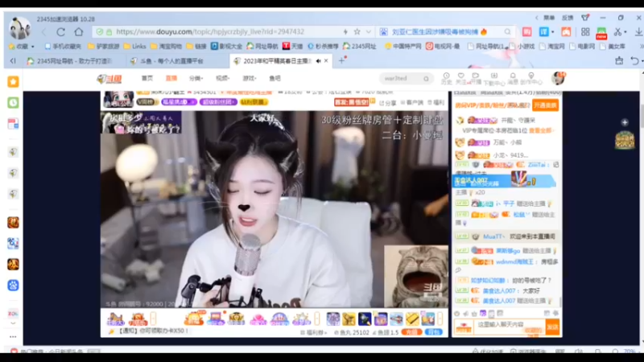Click the blue translate extension icon
644x362 pixels.
544,31
